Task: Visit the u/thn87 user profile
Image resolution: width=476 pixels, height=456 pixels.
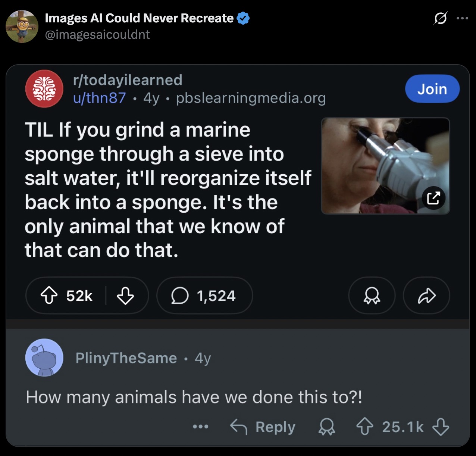Action: click(x=99, y=98)
